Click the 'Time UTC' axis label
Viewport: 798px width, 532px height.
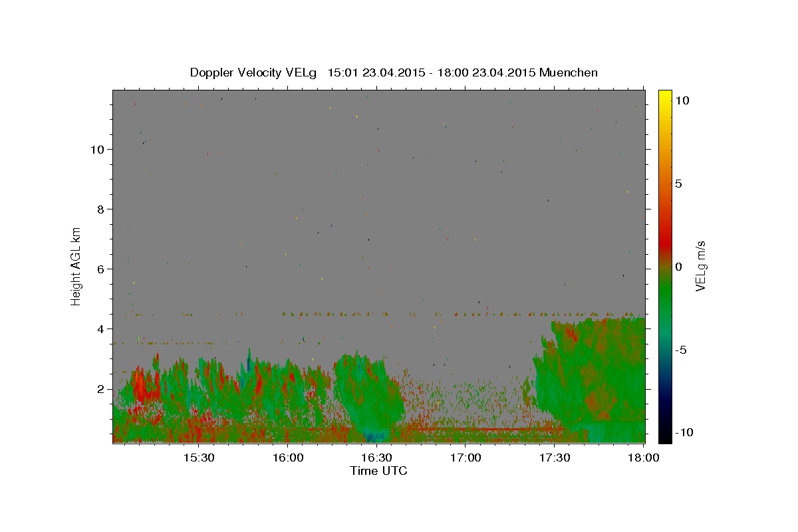click(378, 471)
